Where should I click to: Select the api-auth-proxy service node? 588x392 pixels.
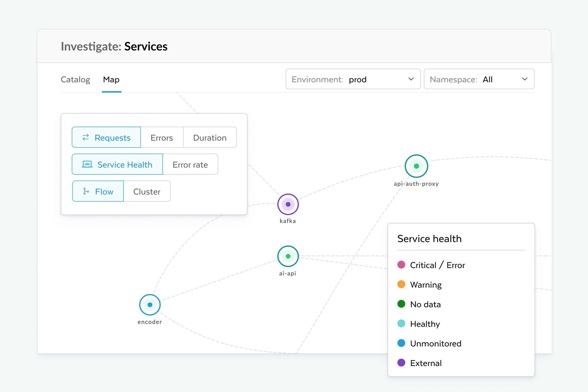pyautogui.click(x=416, y=166)
